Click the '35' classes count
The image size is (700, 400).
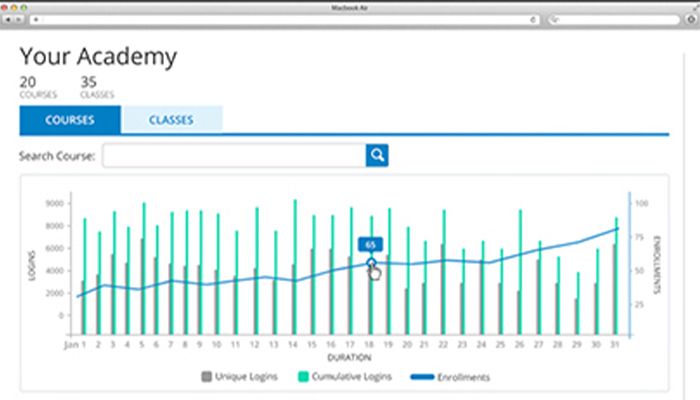(88, 82)
